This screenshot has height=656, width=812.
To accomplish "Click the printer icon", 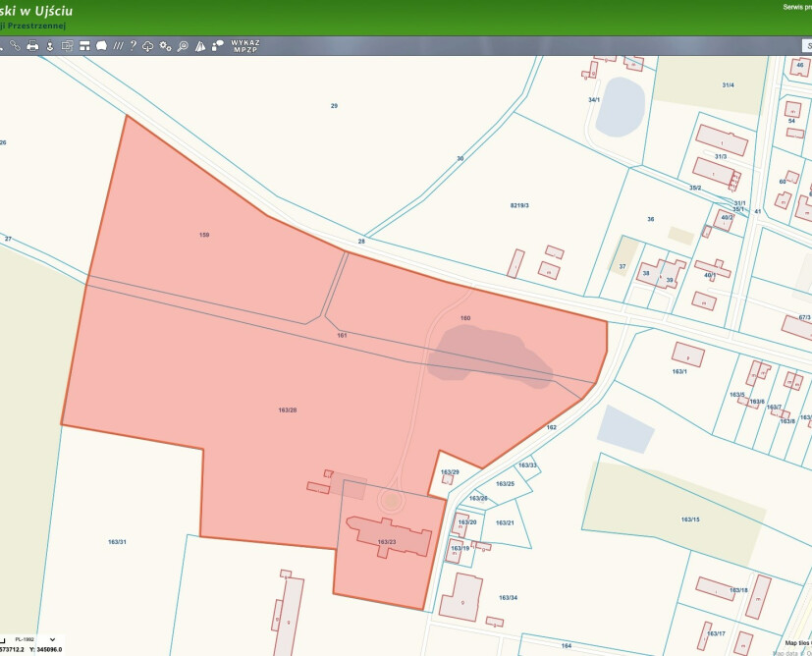I will 32,46.
